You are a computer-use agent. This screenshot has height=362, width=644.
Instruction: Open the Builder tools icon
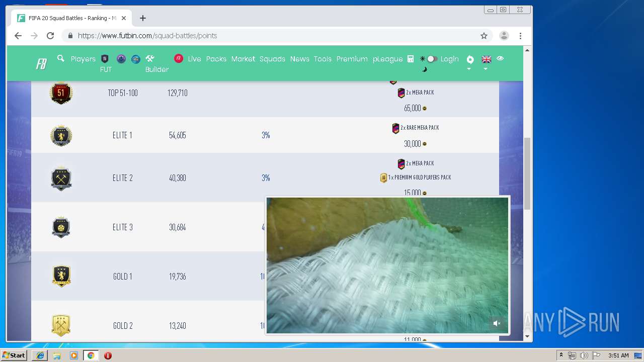point(150,58)
